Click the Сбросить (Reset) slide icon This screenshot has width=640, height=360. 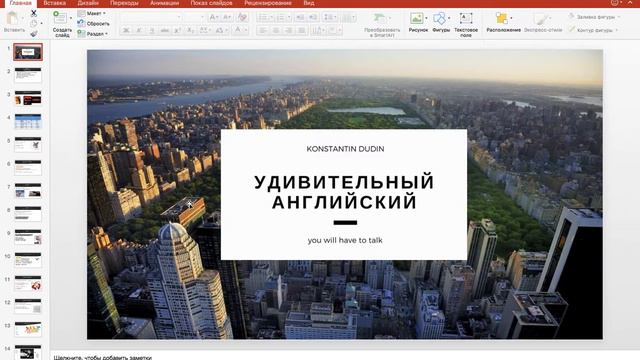pyautogui.click(x=81, y=23)
